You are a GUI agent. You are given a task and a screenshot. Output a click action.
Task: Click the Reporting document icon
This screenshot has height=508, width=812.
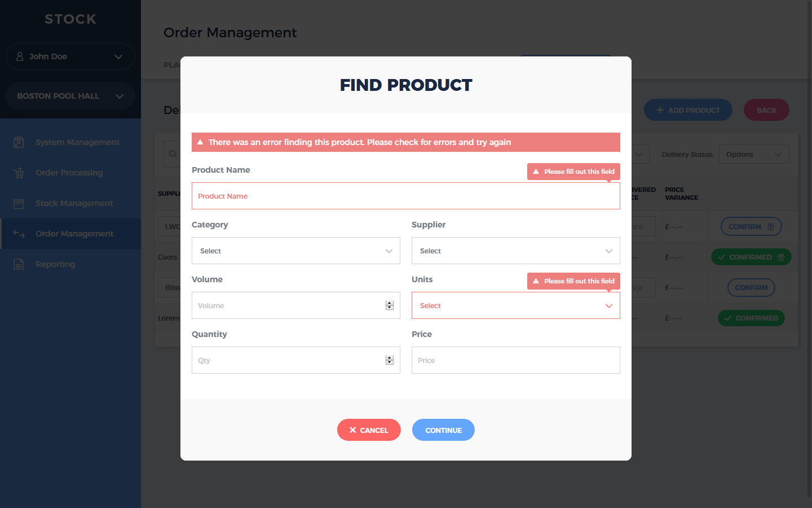(x=19, y=264)
